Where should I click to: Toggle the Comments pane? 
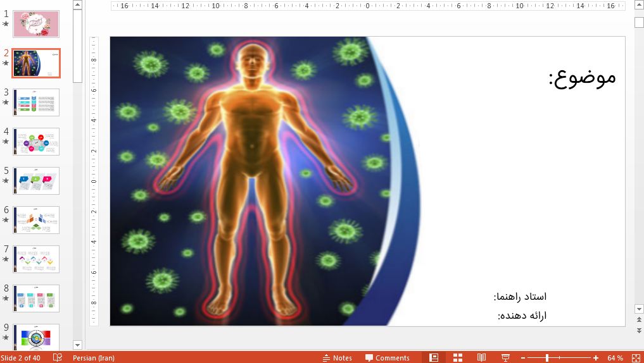point(387,358)
